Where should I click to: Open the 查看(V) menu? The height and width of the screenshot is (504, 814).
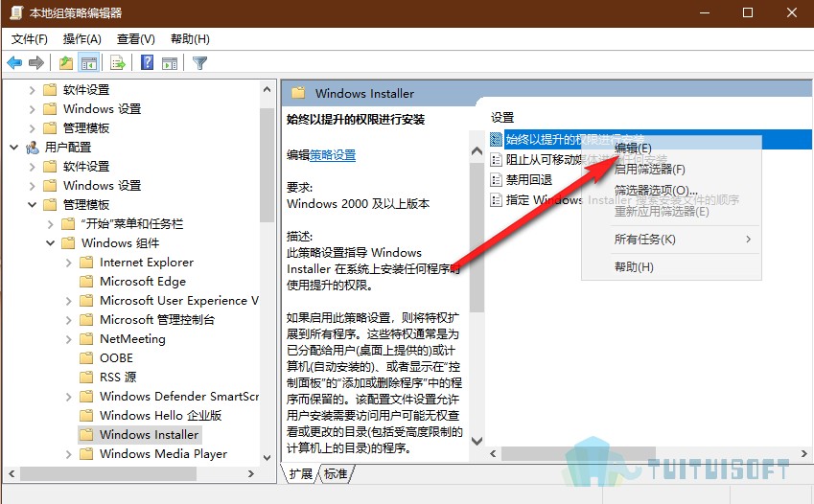[135, 39]
